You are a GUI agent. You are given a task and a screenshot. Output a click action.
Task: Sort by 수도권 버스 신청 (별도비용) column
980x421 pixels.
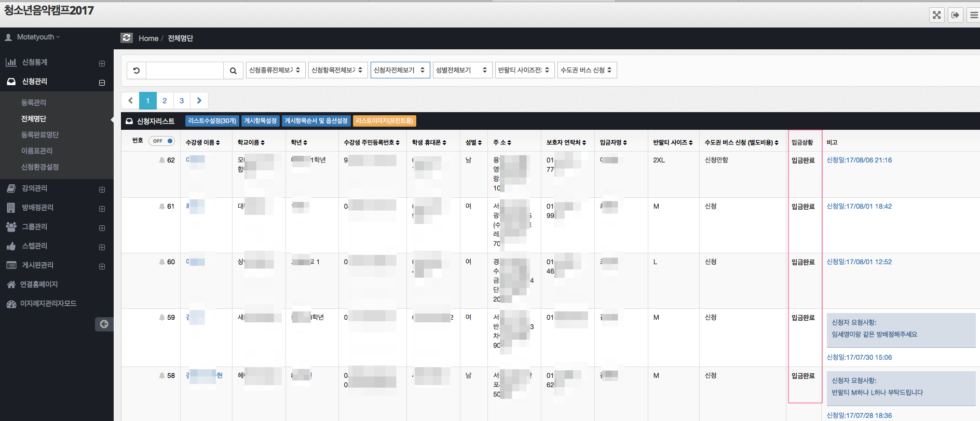[x=742, y=142]
